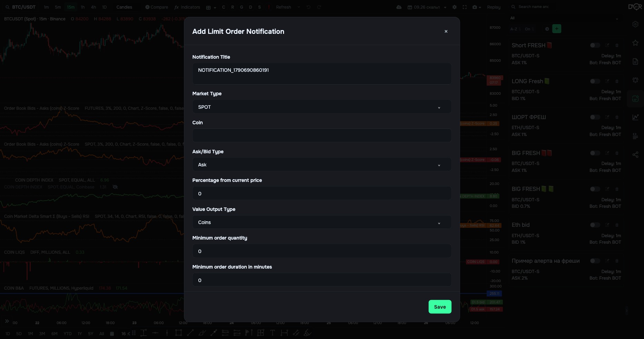This screenshot has height=339, width=644.
Task: Click the Minimum order quantity field
Action: click(322, 251)
